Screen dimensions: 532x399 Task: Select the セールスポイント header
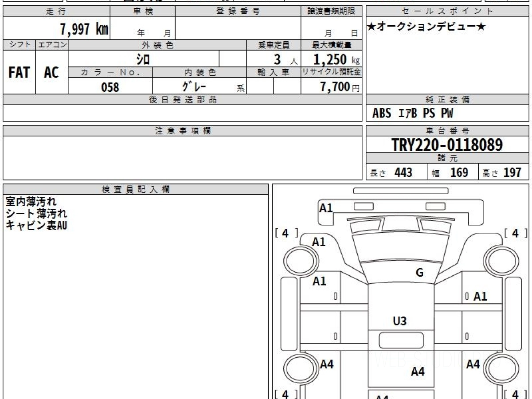click(447, 12)
